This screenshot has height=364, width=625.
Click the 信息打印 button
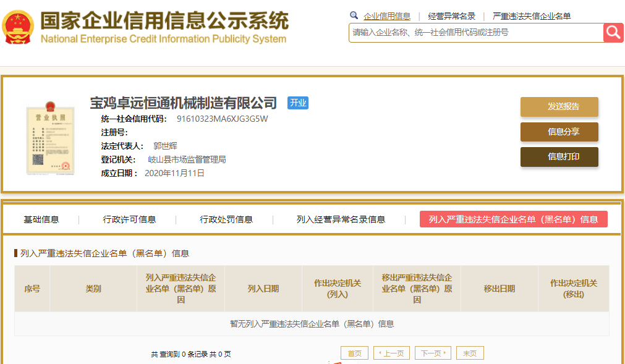coord(559,157)
